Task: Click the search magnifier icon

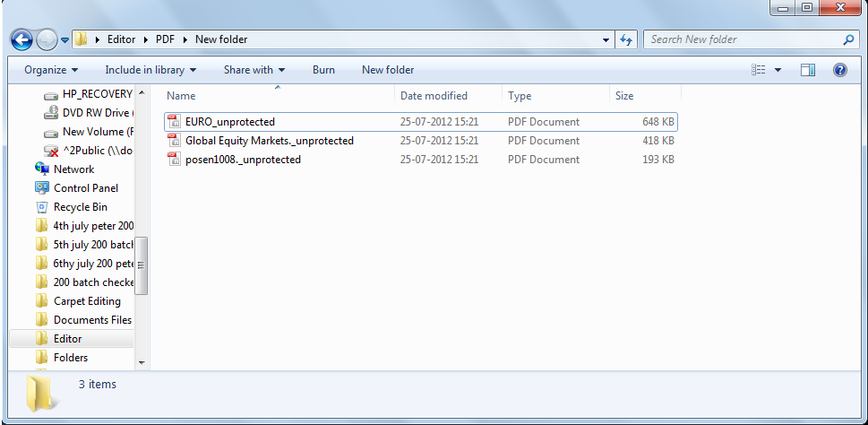Action: tap(848, 39)
